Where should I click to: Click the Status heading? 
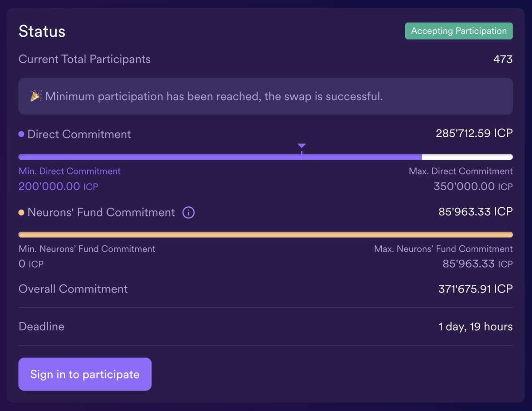[x=42, y=32]
